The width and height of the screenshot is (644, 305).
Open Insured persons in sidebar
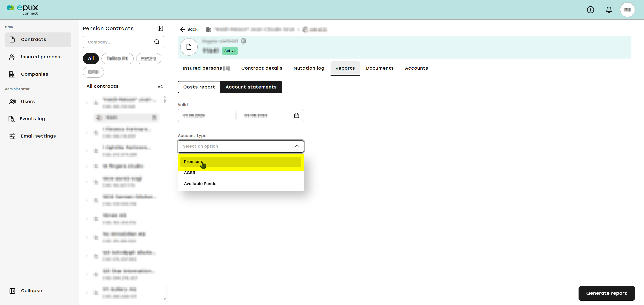tap(38, 57)
